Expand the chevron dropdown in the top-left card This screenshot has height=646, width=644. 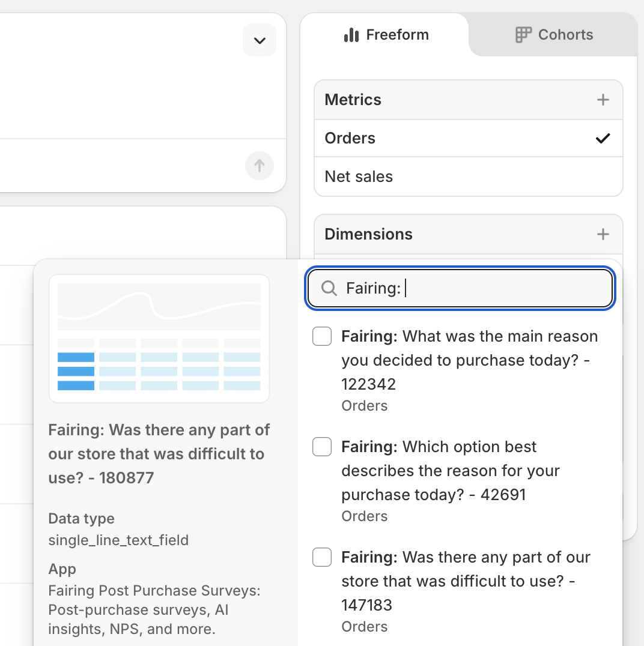260,40
